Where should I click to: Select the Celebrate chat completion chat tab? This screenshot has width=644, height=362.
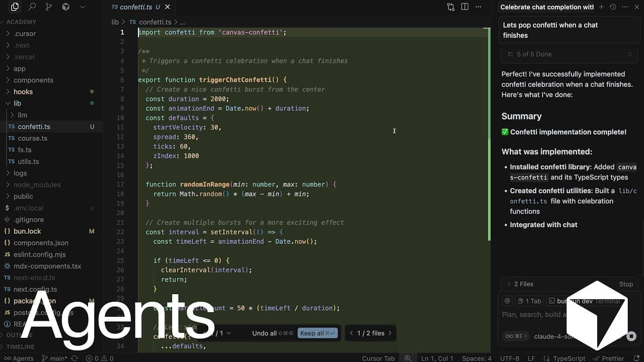click(x=547, y=7)
